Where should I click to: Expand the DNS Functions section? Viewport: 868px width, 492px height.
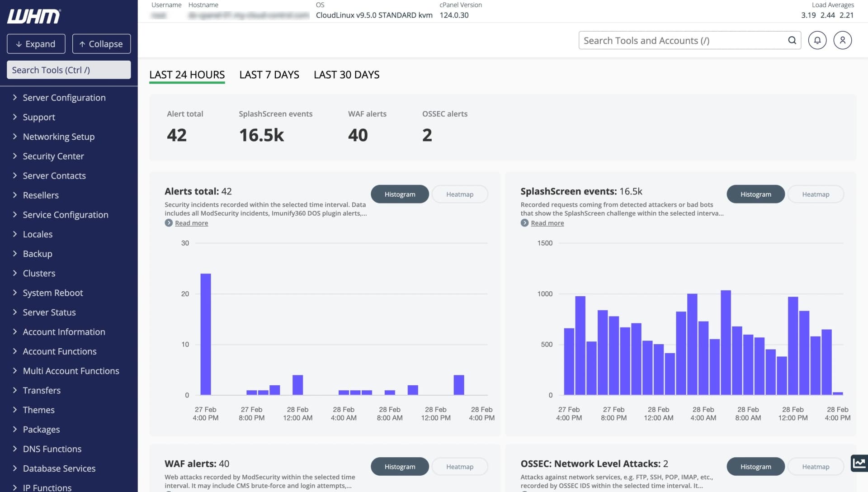[x=52, y=449]
